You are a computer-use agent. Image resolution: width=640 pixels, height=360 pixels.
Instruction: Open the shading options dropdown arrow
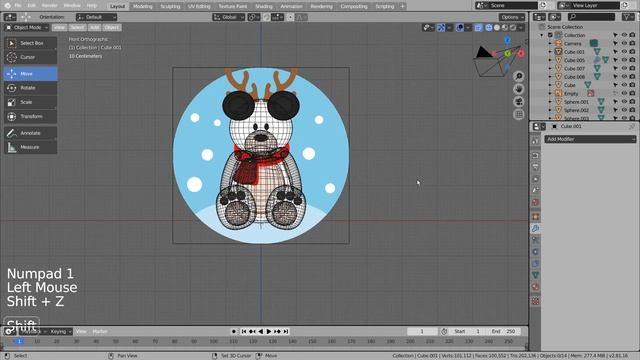[x=521, y=28]
